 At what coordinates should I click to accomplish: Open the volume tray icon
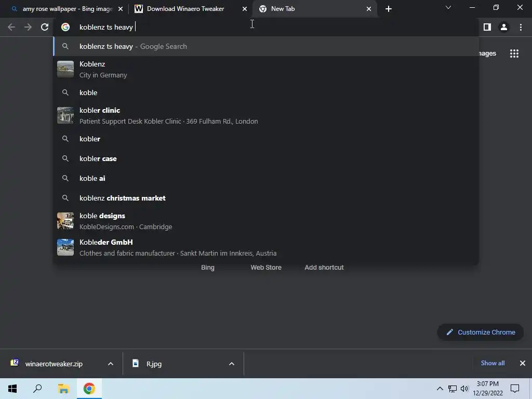click(x=464, y=389)
